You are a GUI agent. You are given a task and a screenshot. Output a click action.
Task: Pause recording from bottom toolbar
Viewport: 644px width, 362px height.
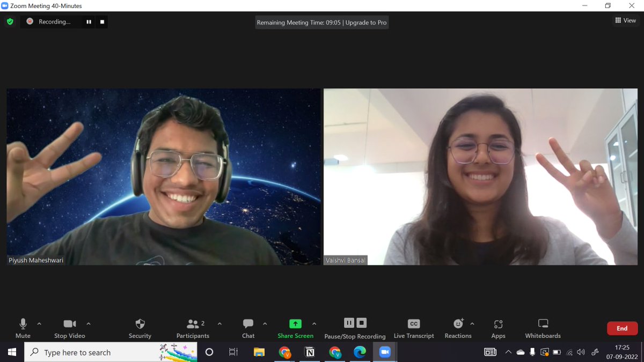pyautogui.click(x=349, y=323)
